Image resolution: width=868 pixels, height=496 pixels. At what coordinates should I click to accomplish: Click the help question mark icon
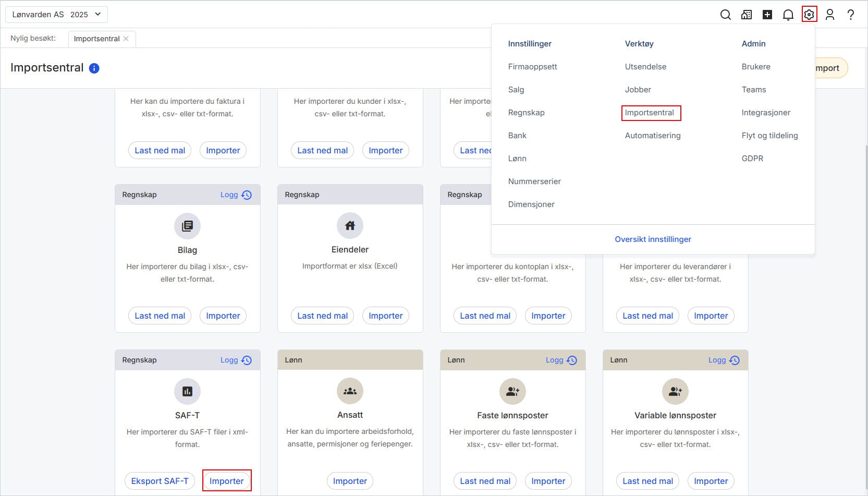click(x=850, y=15)
